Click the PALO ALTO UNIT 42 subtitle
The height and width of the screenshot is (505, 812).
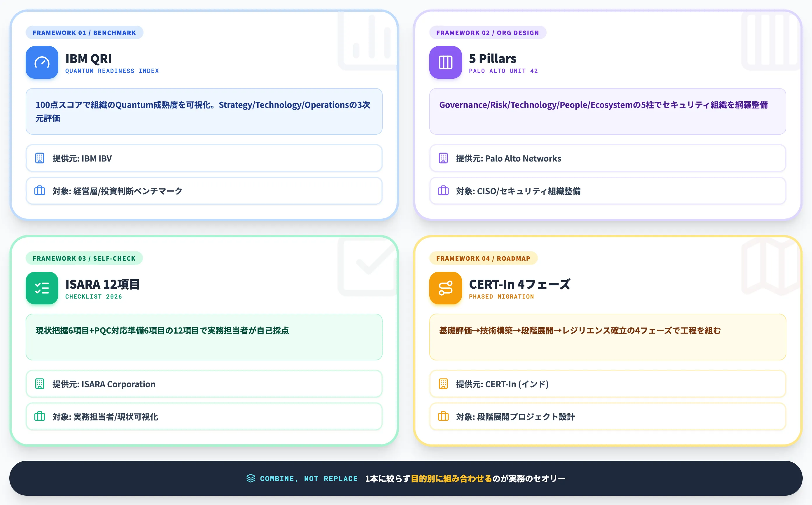pyautogui.click(x=503, y=71)
